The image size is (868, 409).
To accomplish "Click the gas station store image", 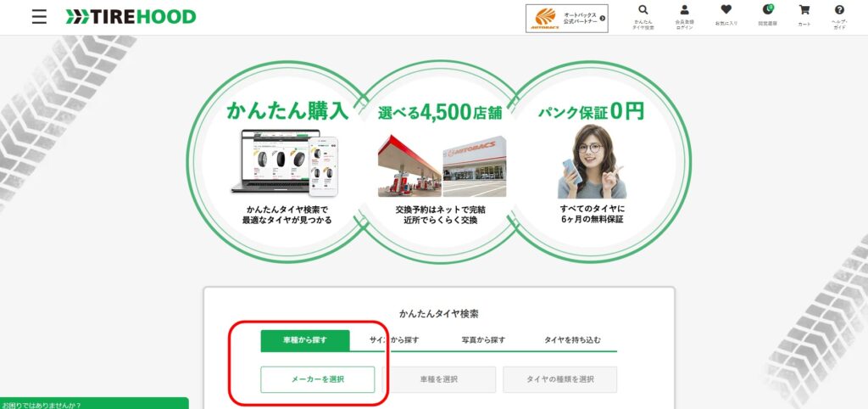I will click(x=409, y=165).
